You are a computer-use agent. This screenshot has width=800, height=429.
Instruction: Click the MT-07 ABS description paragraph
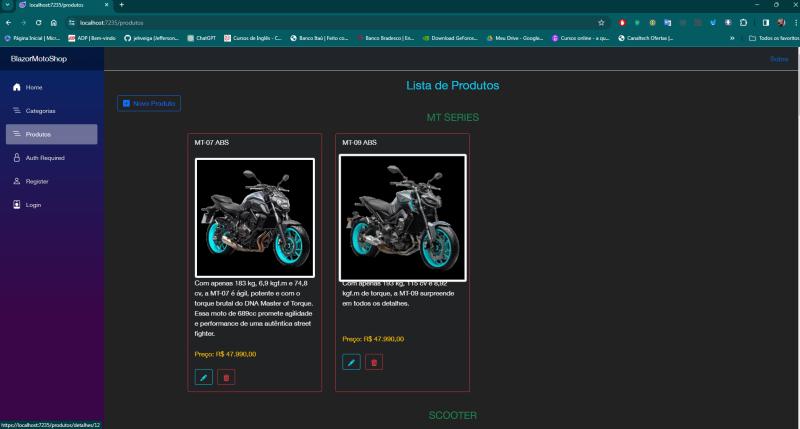pyautogui.click(x=254, y=308)
